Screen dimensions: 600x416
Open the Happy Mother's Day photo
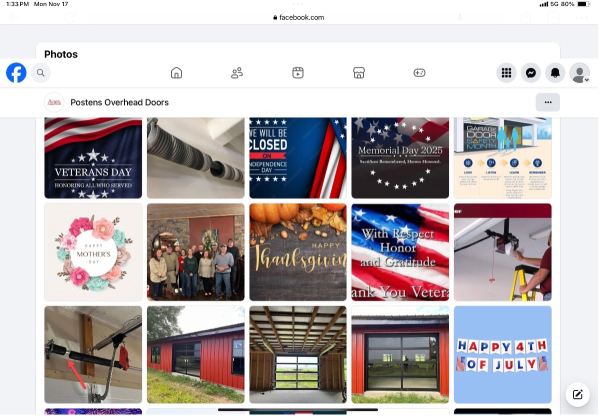click(x=93, y=252)
